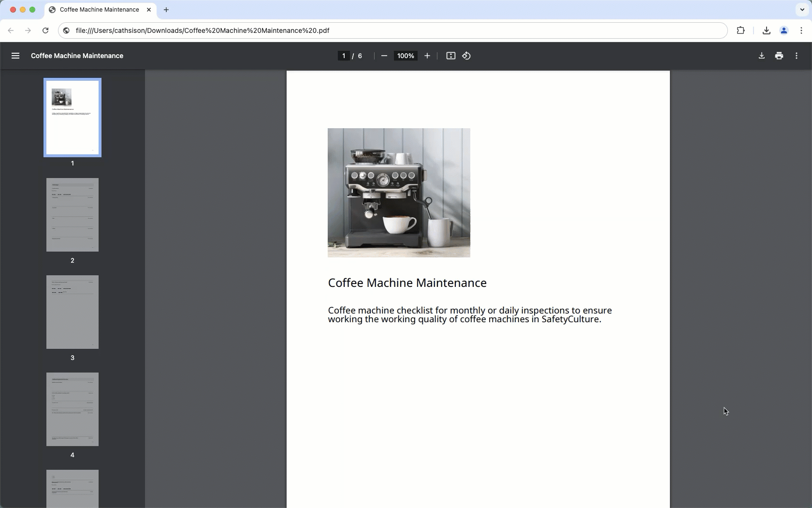Click the current page number field
Screen dimensions: 812x508
pyautogui.click(x=344, y=56)
